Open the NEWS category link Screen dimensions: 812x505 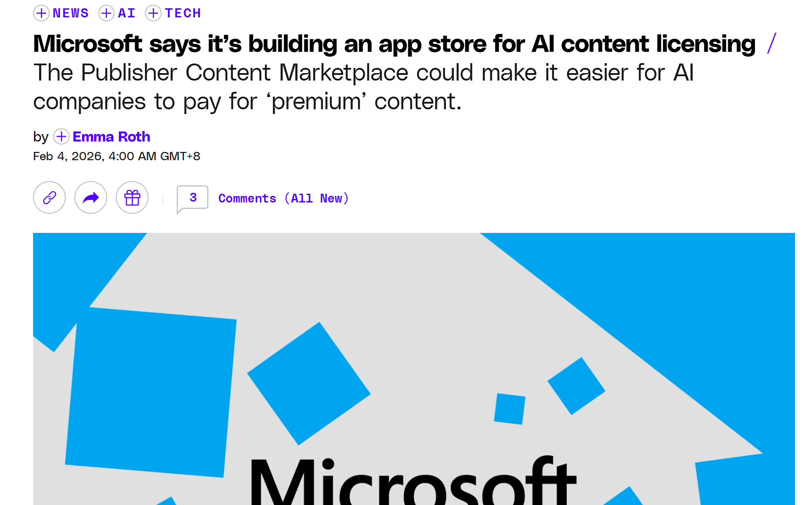click(71, 13)
